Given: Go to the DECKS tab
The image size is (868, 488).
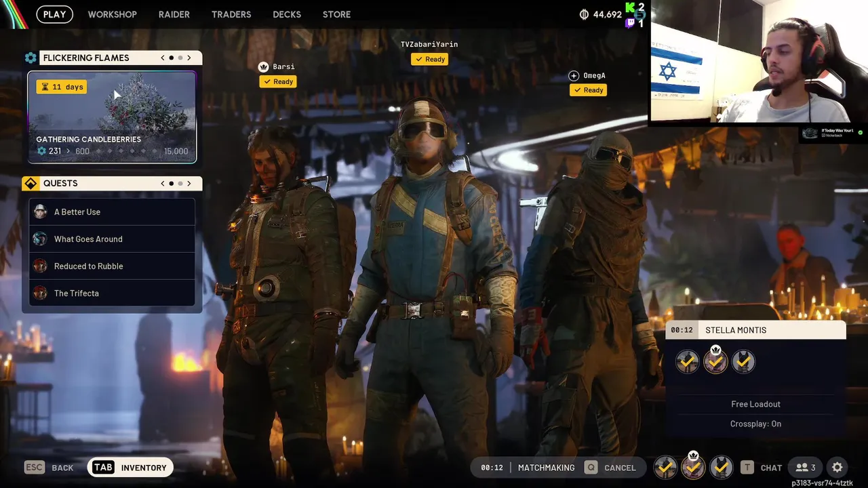Looking at the screenshot, I should click(x=287, y=14).
